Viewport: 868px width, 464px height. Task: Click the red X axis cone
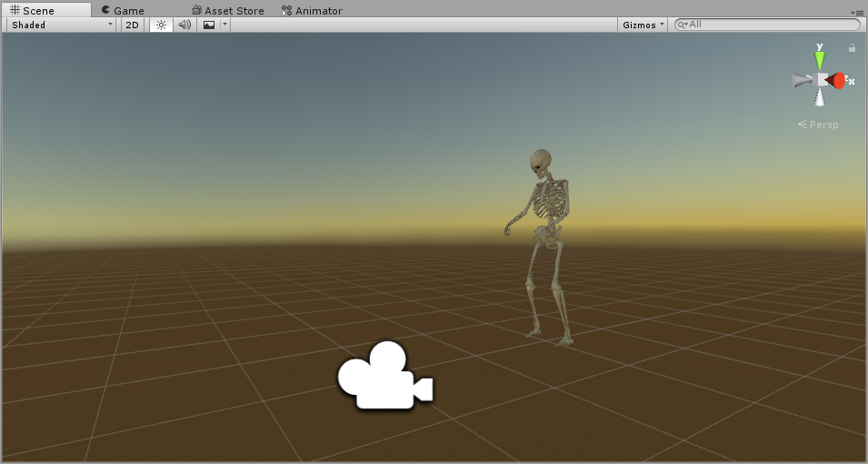coord(836,81)
